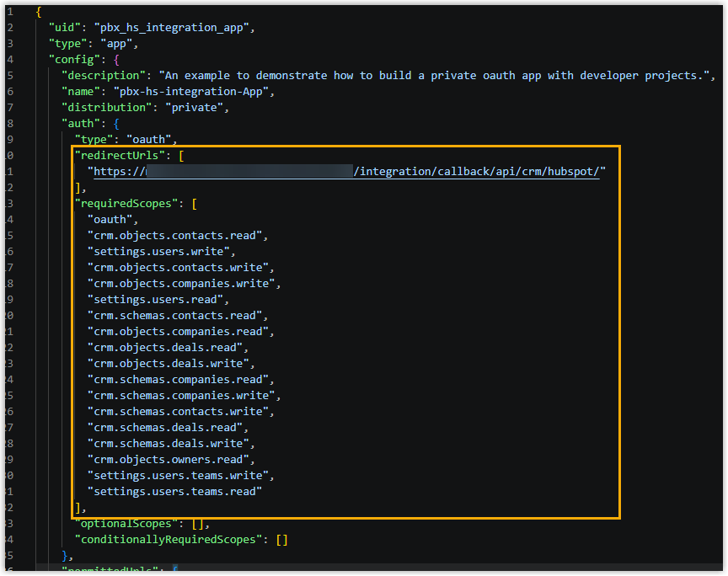Select "settings.users.teams.read" scope
This screenshot has width=728, height=576.
click(175, 492)
